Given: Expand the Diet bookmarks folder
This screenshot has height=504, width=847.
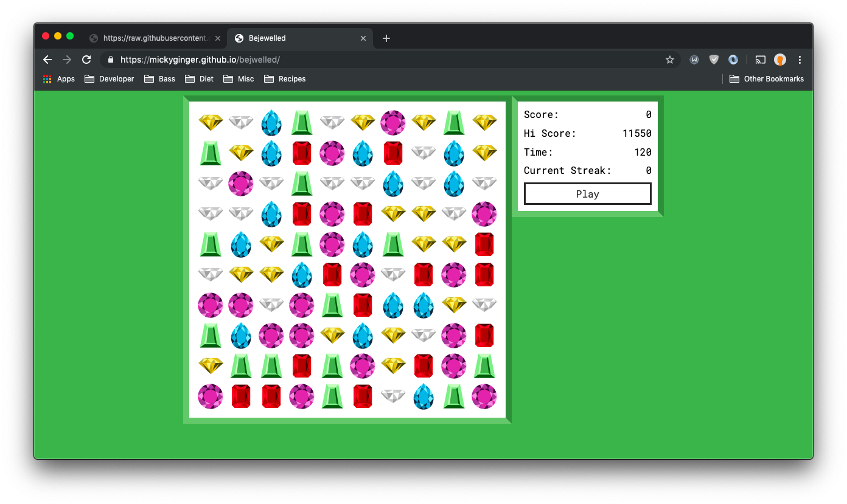Looking at the screenshot, I should [x=200, y=79].
